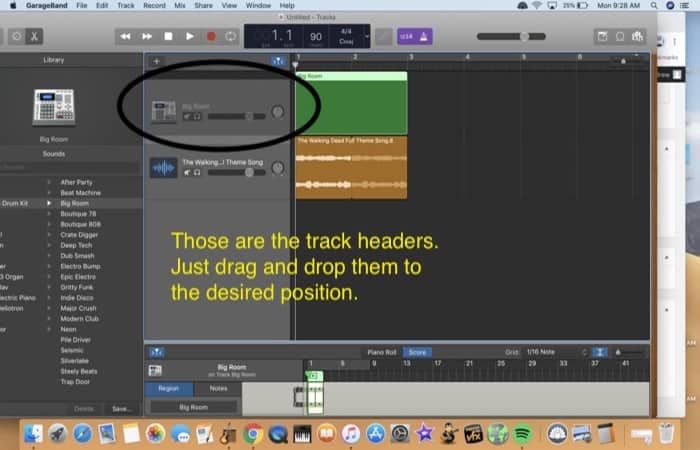
Task: Open the Note Pad button
Action: pyautogui.click(x=603, y=37)
